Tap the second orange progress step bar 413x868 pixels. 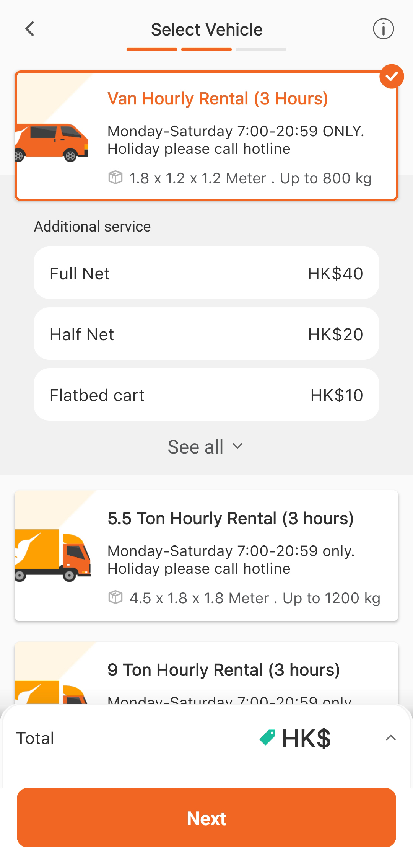coord(206,49)
